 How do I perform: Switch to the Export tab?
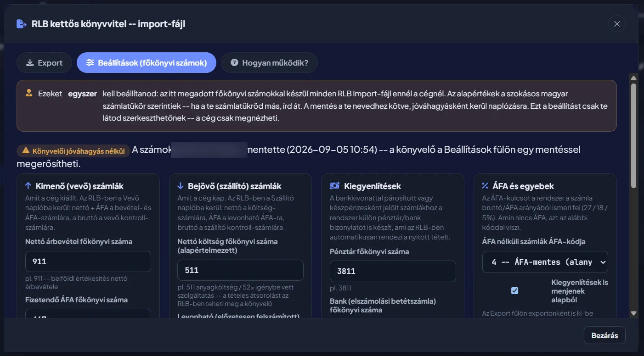click(44, 63)
